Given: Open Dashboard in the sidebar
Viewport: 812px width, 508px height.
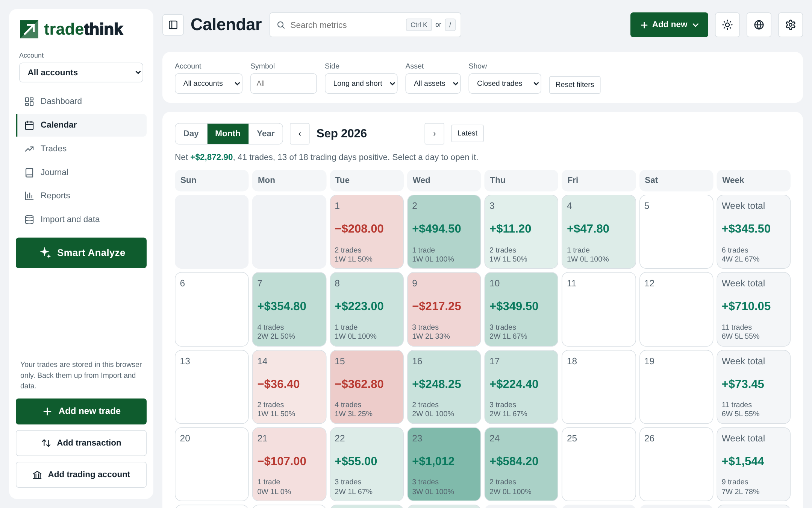Looking at the screenshot, I should coord(81,101).
